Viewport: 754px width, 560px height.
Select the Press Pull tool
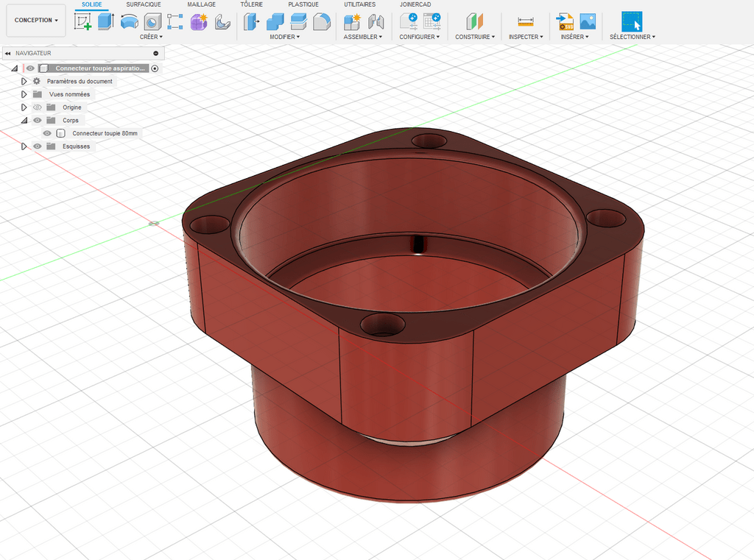(252, 21)
